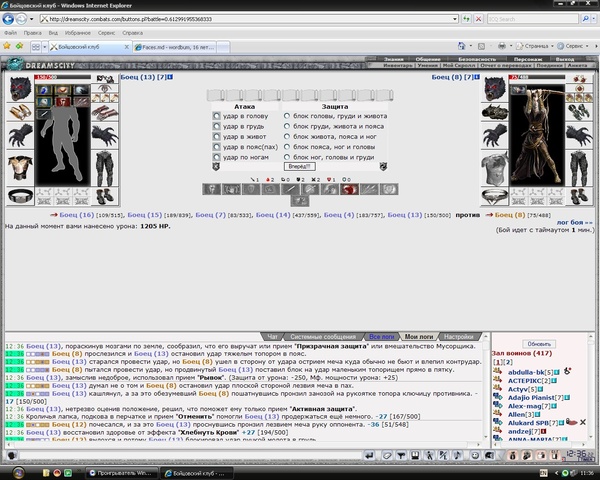Click the funnel filter icon in chat toolbar

click(401, 456)
